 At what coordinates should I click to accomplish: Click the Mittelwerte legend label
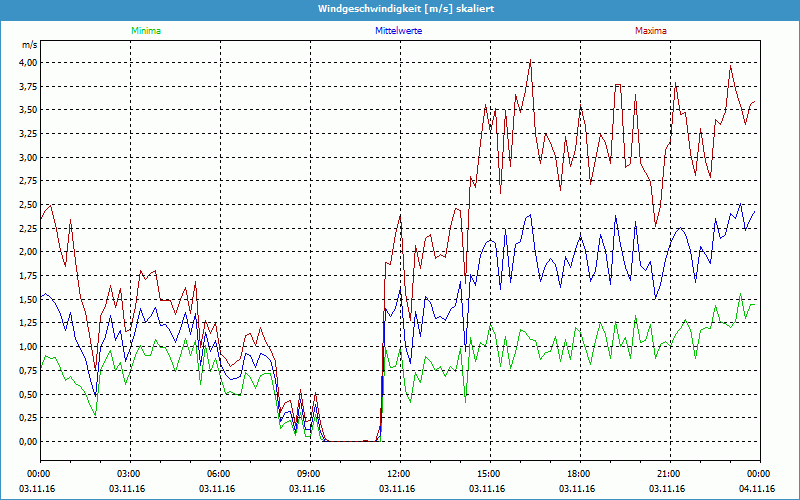pos(398,31)
